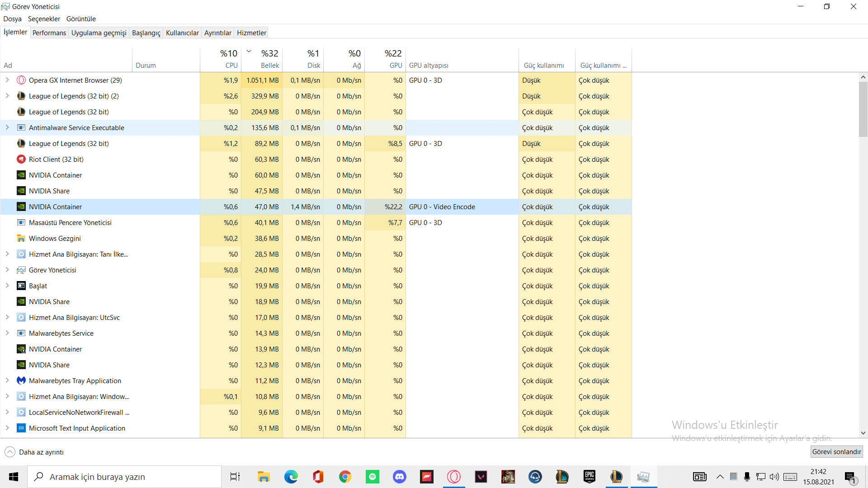Open Google Chrome from the taskbar
Image resolution: width=868 pixels, height=488 pixels.
point(345,477)
